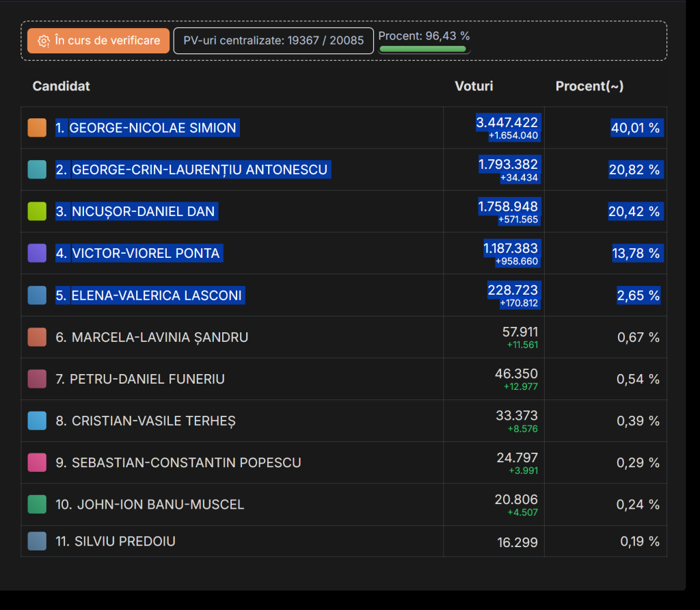
Task: Click vote count '1.758.948'
Action: [x=508, y=207]
